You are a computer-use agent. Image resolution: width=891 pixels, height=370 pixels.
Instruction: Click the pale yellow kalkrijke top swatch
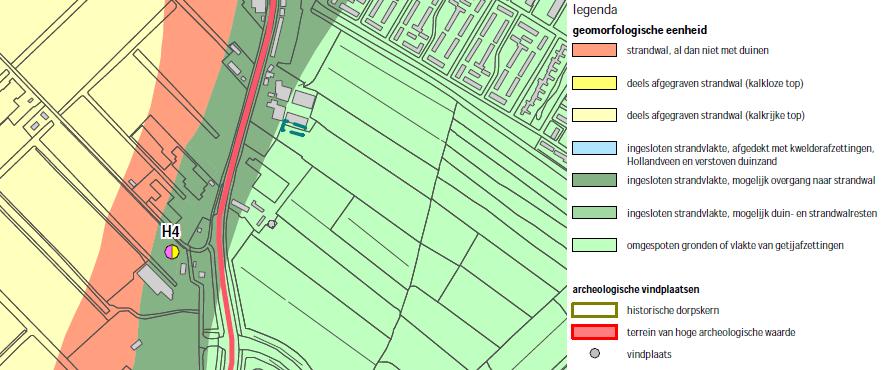[594, 115]
